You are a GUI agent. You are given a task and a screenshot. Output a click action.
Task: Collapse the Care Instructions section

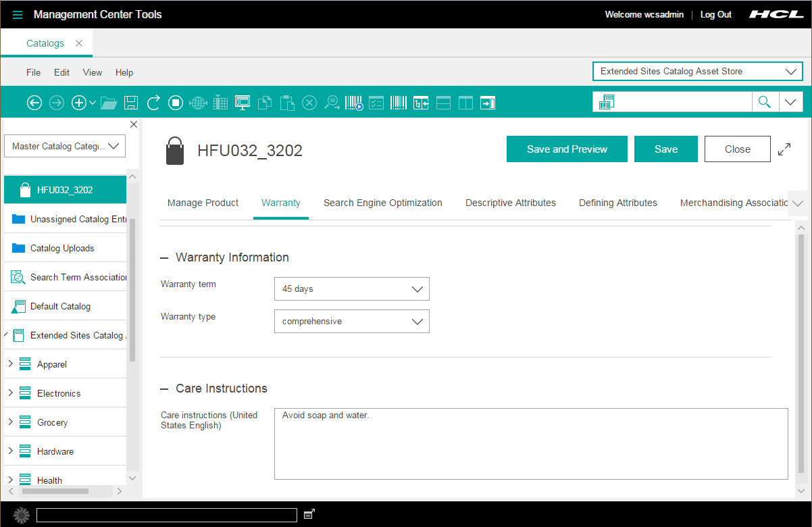point(164,388)
